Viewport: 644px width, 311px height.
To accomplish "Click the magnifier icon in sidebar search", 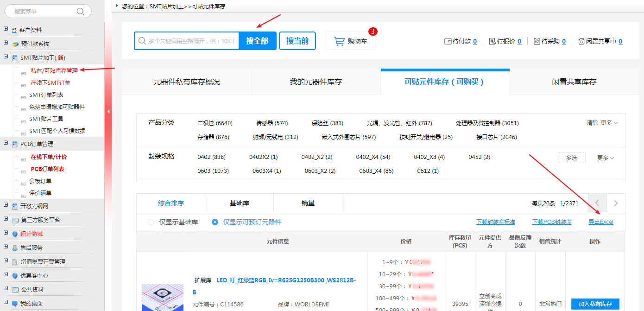I will point(81,12).
